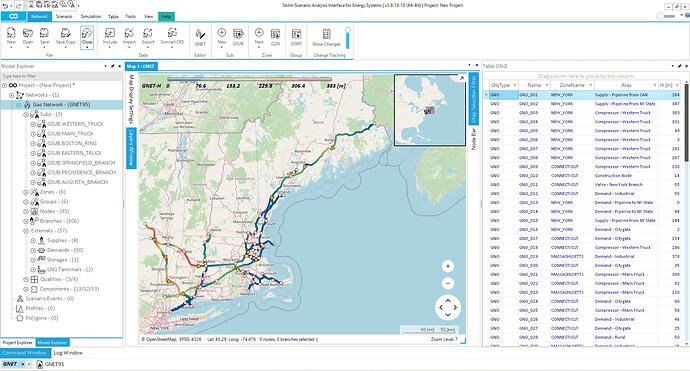Click the Include data icon
This screenshot has width=690, height=371.
click(110, 33)
